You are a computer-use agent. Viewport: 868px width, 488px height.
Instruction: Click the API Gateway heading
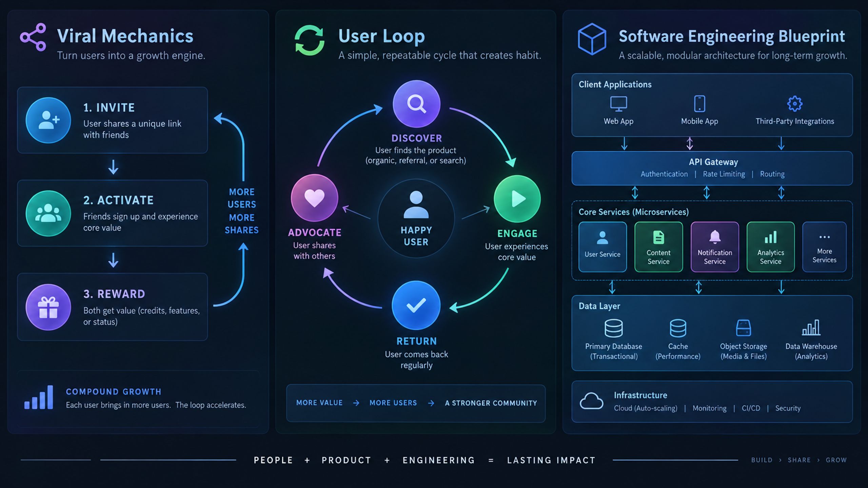(x=713, y=162)
